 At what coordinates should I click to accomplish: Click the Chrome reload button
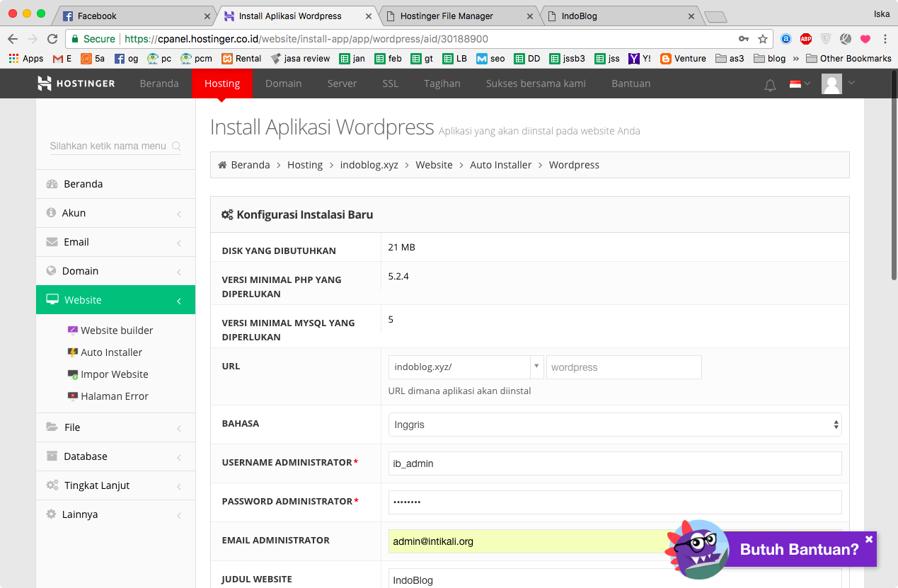click(x=52, y=39)
